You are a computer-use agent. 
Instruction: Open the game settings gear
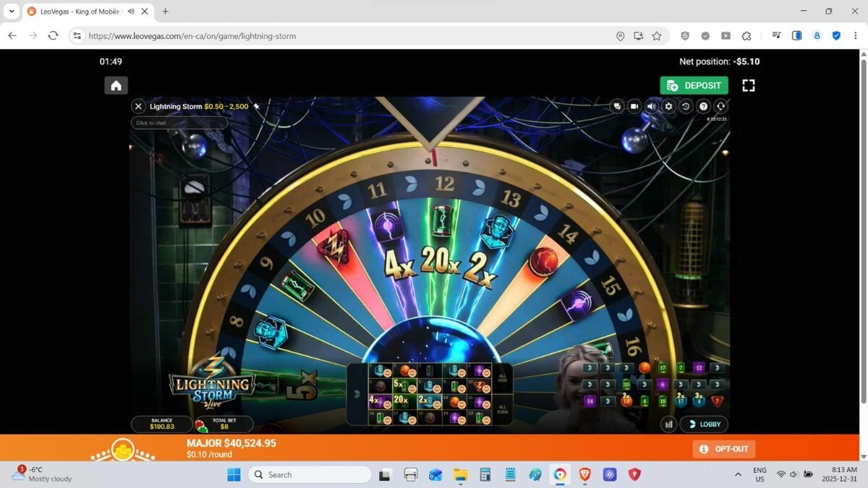pyautogui.click(x=669, y=106)
